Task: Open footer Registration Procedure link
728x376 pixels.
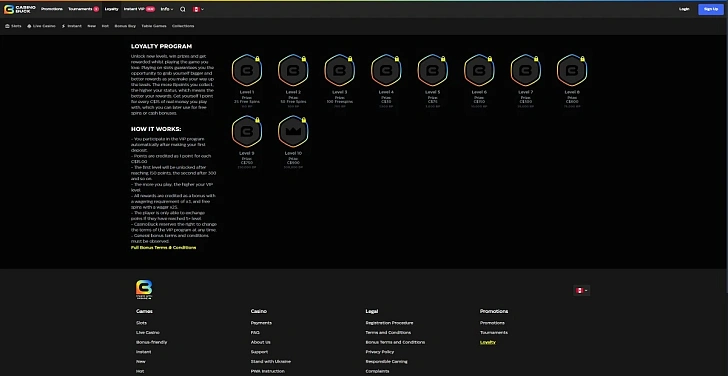Action: click(389, 323)
